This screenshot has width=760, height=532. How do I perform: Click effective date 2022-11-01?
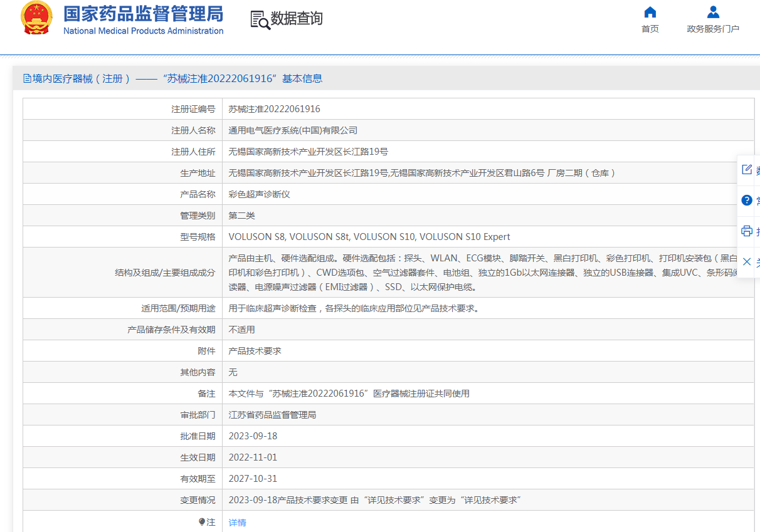click(x=253, y=457)
